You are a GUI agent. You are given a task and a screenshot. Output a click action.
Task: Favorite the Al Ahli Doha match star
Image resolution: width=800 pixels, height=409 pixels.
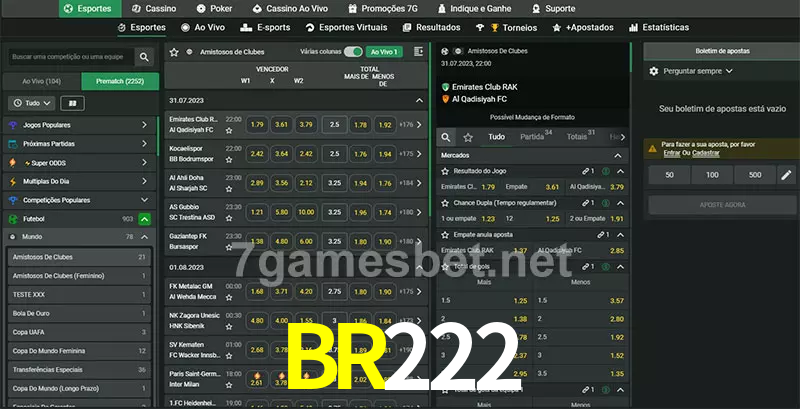tap(229, 189)
